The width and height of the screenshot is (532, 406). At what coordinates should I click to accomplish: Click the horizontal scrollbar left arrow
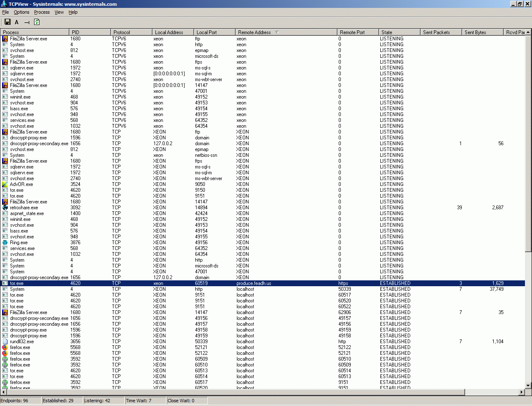click(4, 392)
